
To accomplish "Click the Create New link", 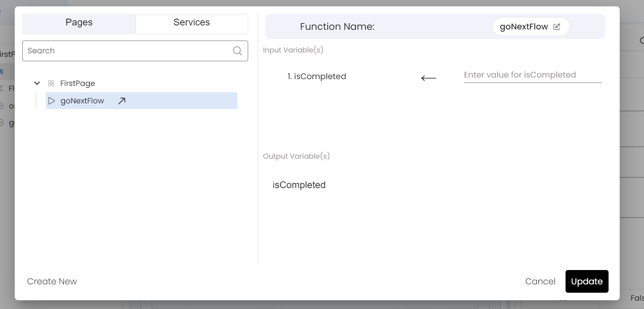I will (52, 281).
